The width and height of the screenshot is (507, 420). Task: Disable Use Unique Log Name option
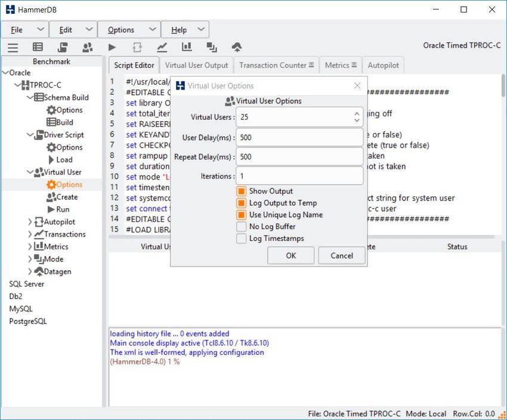pyautogui.click(x=241, y=215)
